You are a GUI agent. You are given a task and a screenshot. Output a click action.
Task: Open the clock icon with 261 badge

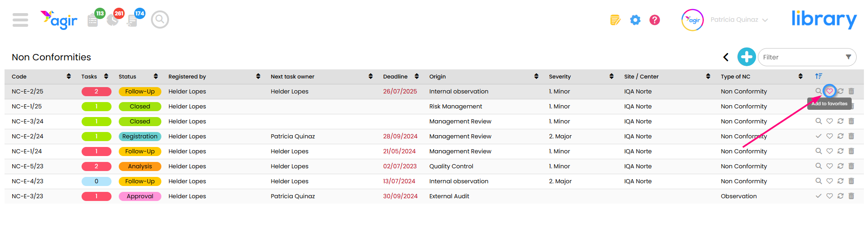click(x=112, y=20)
